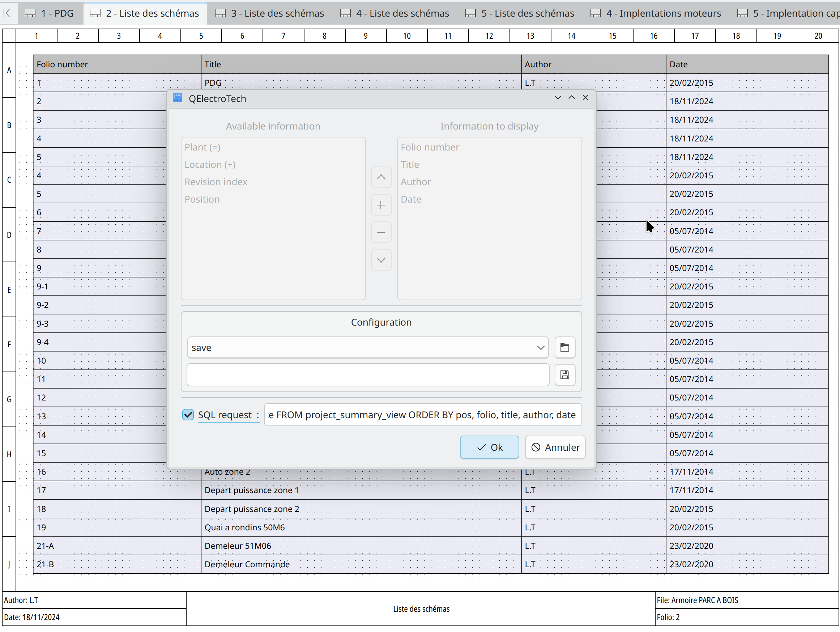Viewport: 840px width, 632px height.
Task: Close the QElectroTech dialog
Action: tap(585, 98)
